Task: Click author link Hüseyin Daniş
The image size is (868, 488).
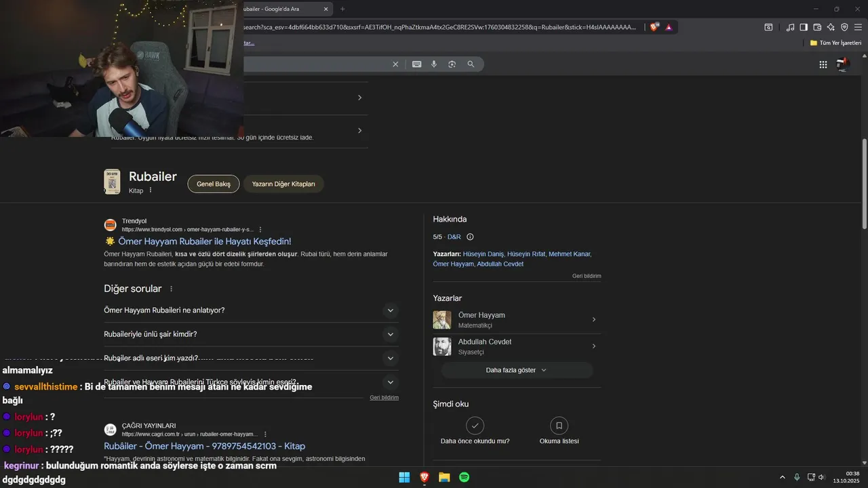Action: point(483,254)
